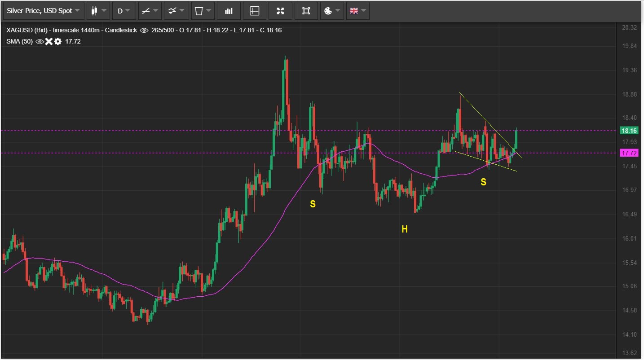Remove the SMA (50) indicator with the X
This screenshot has height=360, width=644.
(49, 41)
